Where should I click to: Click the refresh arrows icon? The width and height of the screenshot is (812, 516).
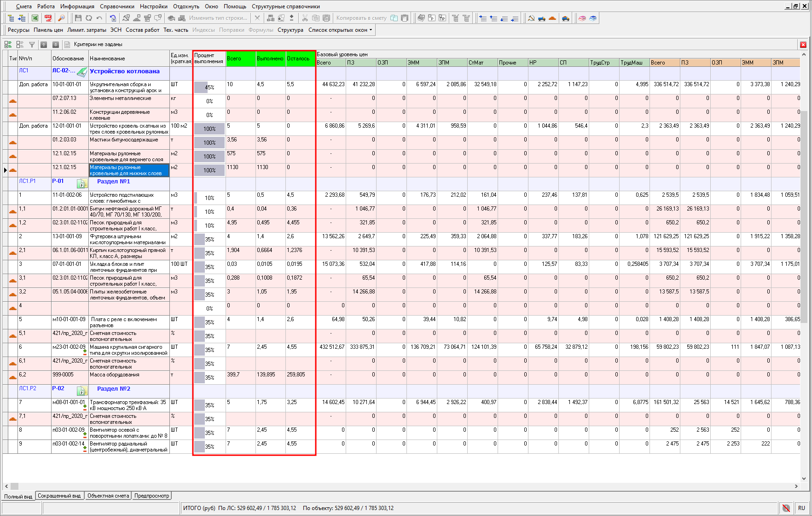tap(89, 18)
